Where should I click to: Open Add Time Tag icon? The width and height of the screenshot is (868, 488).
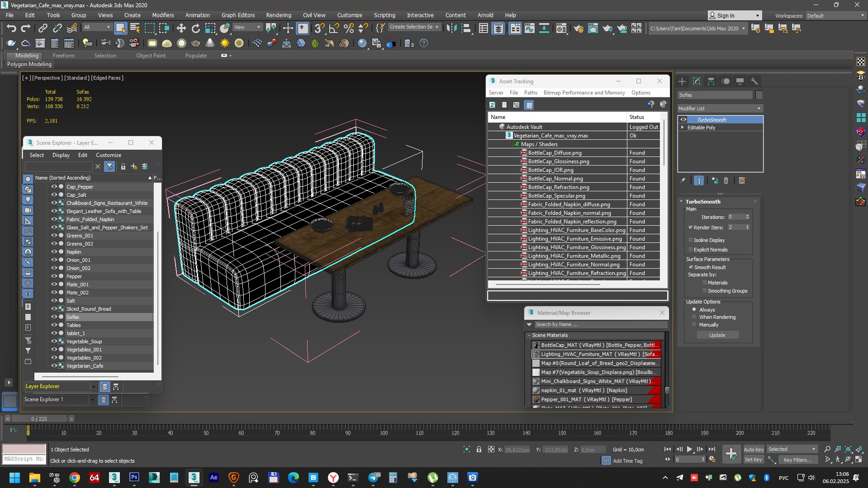click(x=606, y=460)
